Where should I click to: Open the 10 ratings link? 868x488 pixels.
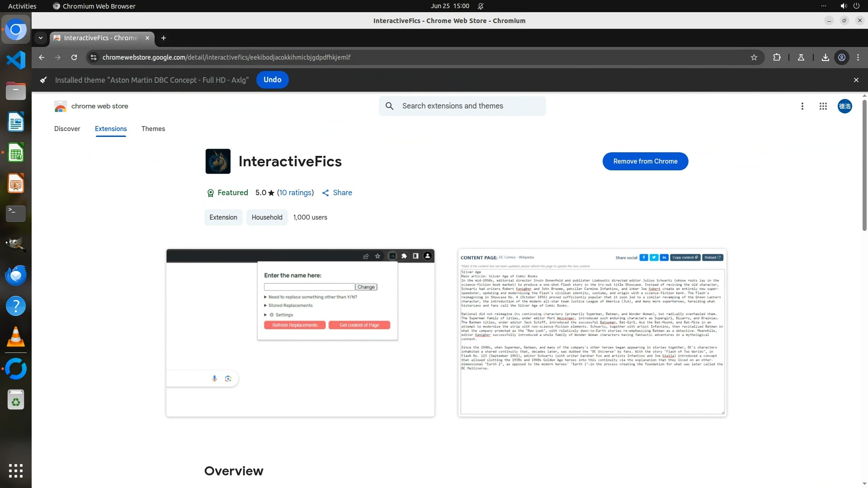[x=295, y=192]
